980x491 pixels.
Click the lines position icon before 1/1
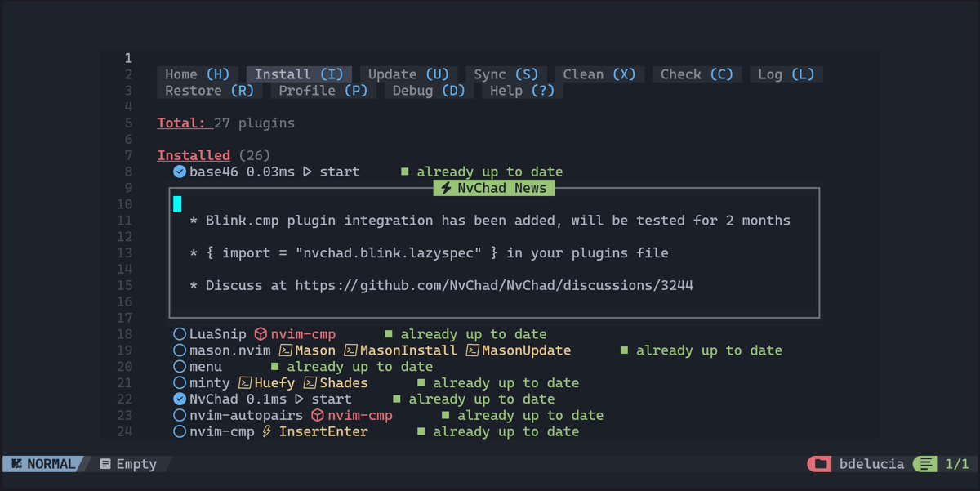tap(925, 464)
